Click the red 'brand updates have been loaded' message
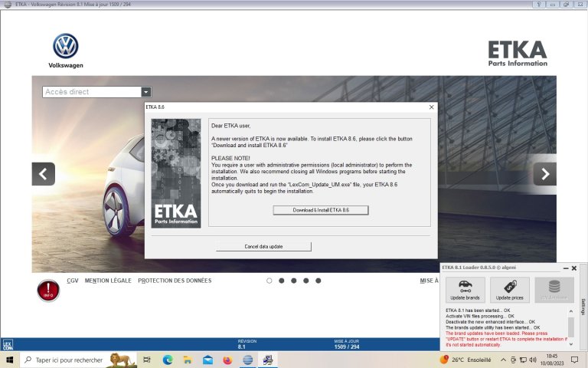The image size is (588, 368). 506,339
